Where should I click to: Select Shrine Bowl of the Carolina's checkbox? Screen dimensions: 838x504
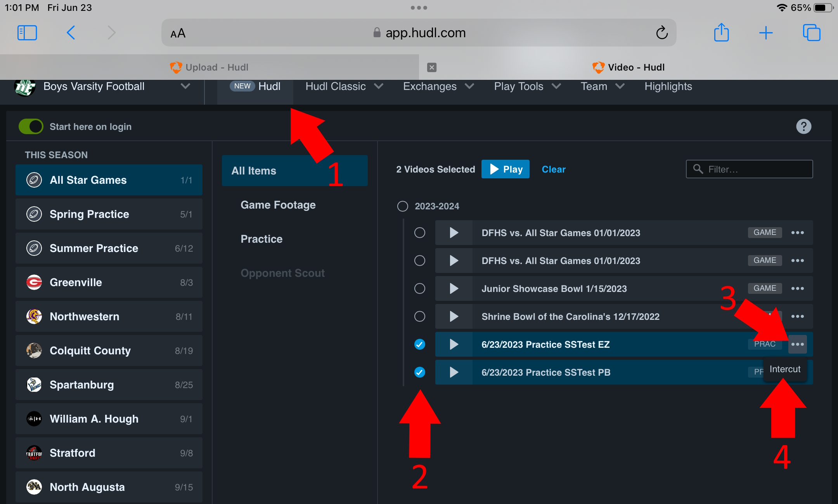pos(420,316)
